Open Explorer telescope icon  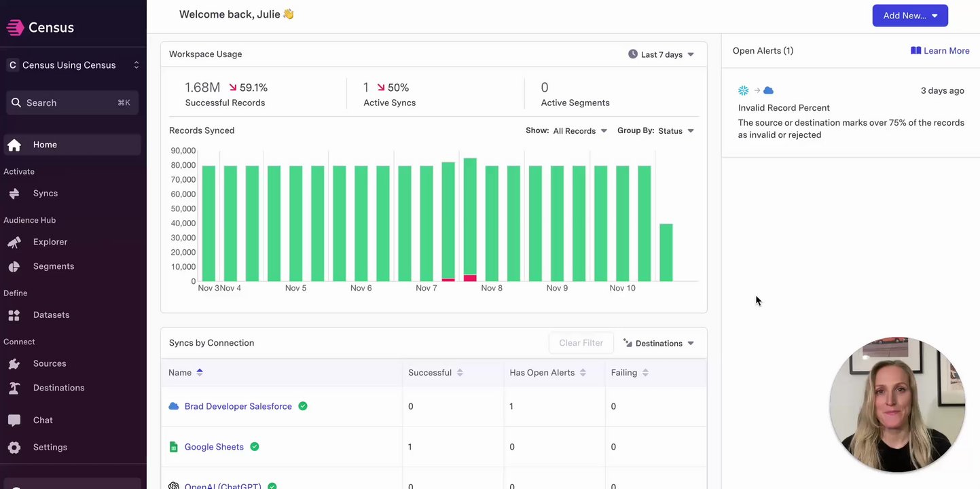pyautogui.click(x=14, y=242)
